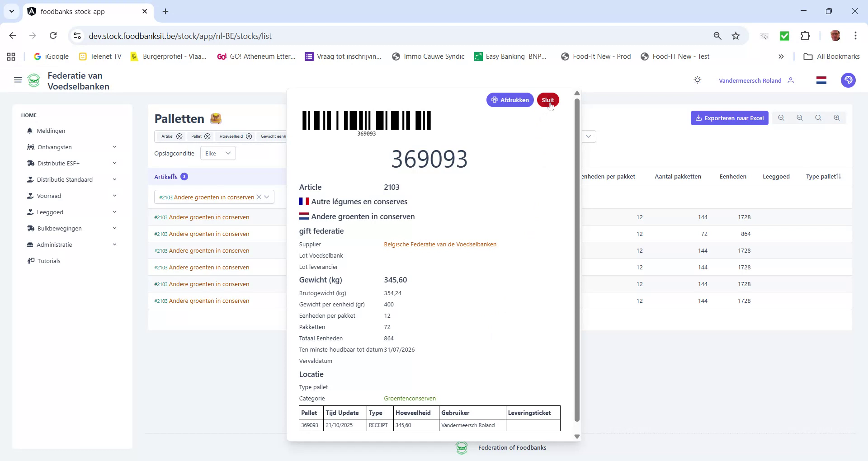Click the Meldingen bell icon
This screenshot has height=461, width=868.
tap(29, 131)
